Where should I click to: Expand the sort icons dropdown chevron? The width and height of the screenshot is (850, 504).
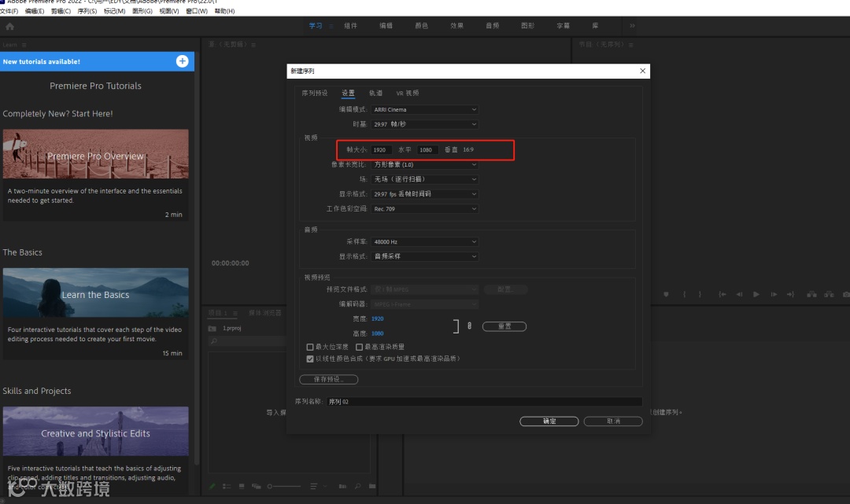pos(325,486)
